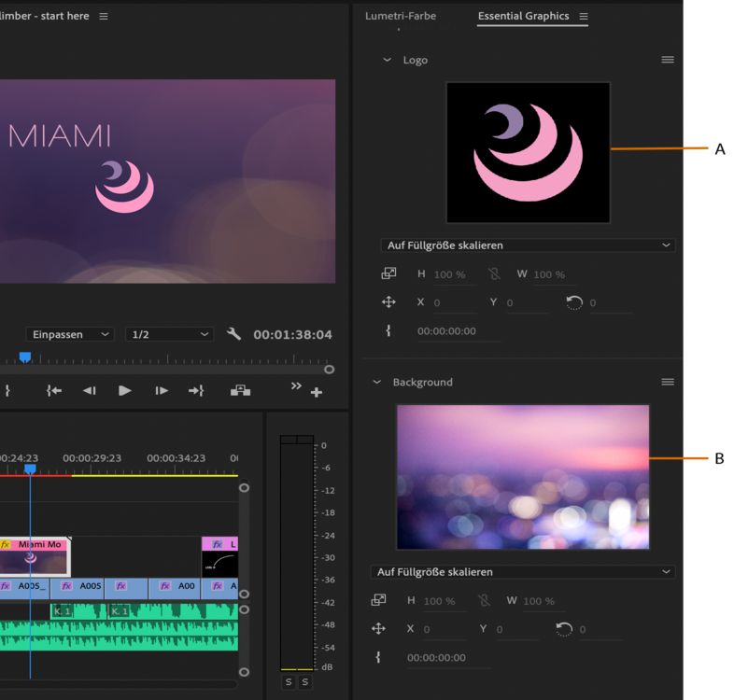Open the 1/2 playback resolution dropdown
734x700 pixels.
pos(169,334)
